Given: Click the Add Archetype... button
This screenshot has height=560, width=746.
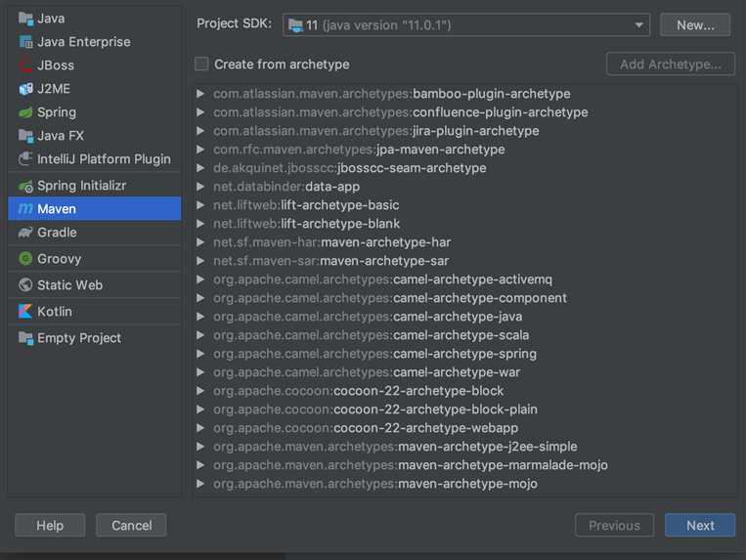Looking at the screenshot, I should (x=671, y=64).
